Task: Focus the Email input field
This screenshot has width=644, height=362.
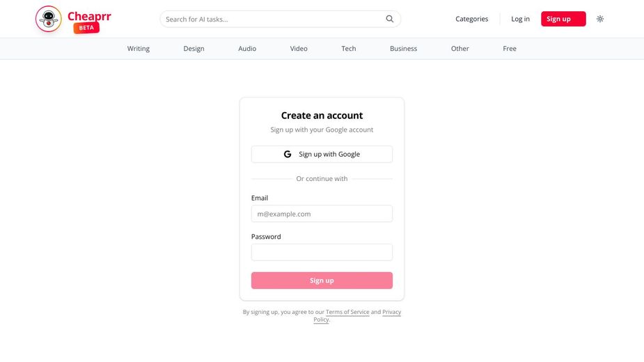Action: pyautogui.click(x=322, y=214)
